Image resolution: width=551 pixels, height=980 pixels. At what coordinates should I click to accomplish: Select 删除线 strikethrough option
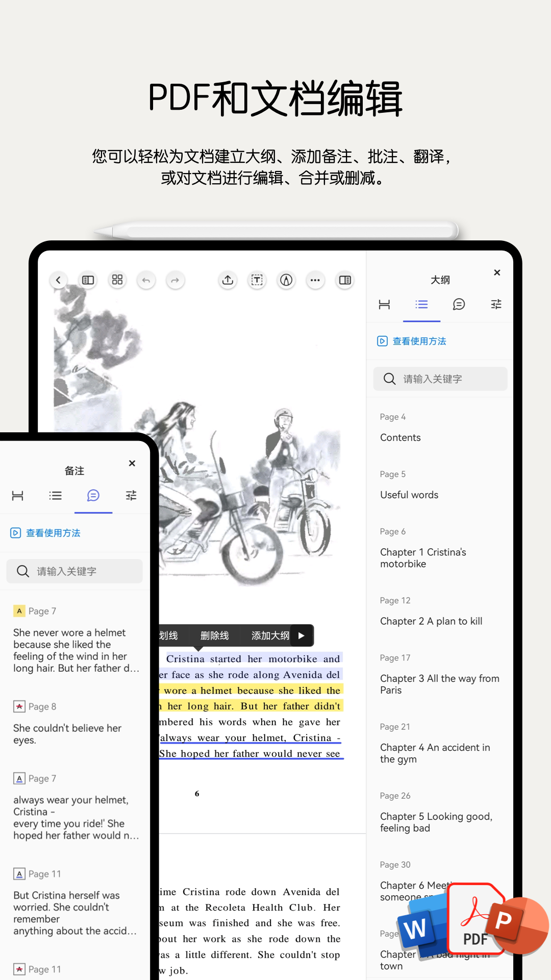[x=214, y=635]
